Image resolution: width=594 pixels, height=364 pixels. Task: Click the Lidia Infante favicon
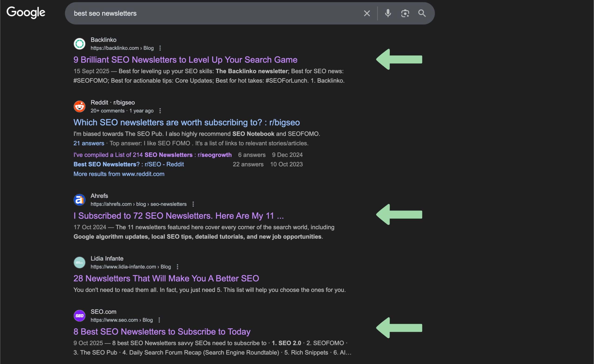tap(79, 263)
